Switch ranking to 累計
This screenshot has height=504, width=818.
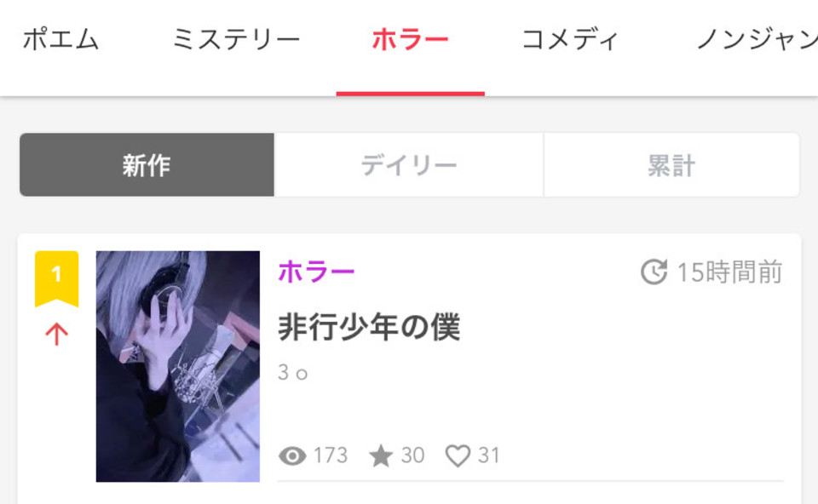[x=671, y=165]
